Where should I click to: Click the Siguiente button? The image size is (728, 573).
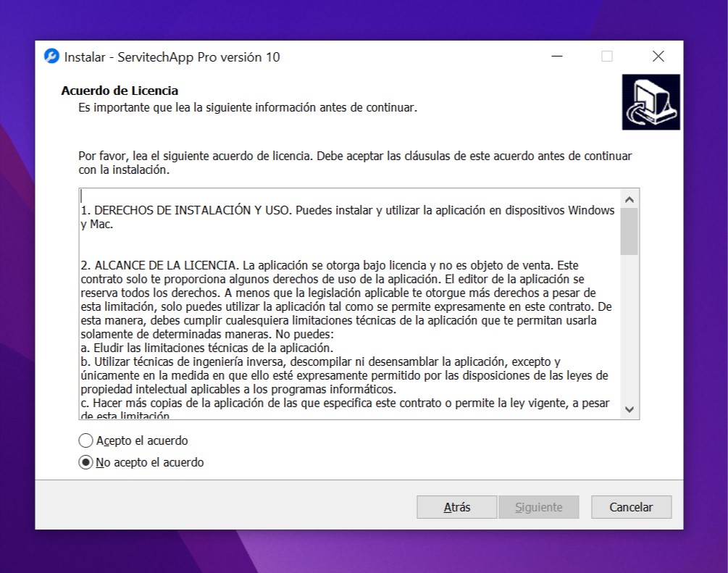[538, 507]
